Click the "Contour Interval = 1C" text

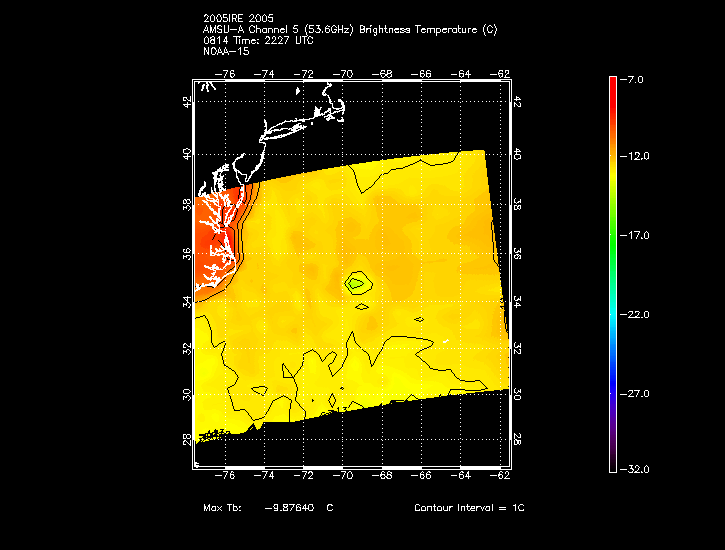(469, 508)
